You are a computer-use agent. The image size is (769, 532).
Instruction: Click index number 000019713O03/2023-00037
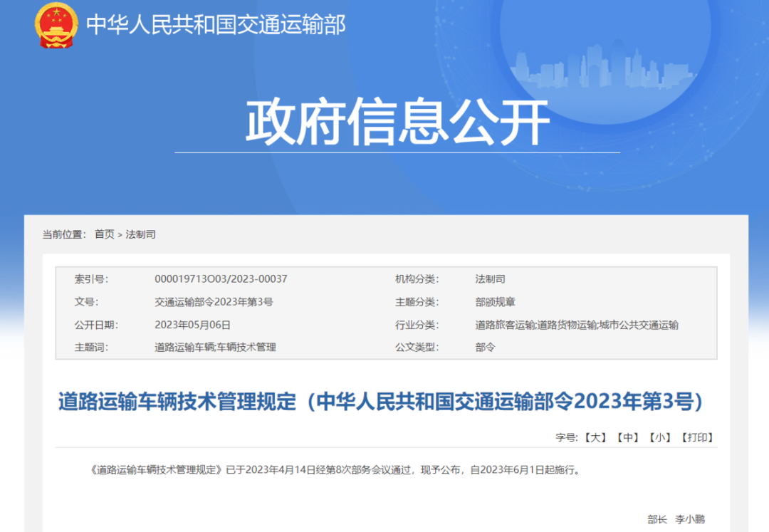221,279
